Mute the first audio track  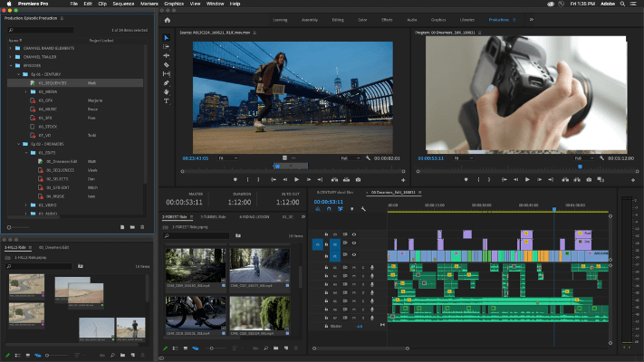point(353,268)
